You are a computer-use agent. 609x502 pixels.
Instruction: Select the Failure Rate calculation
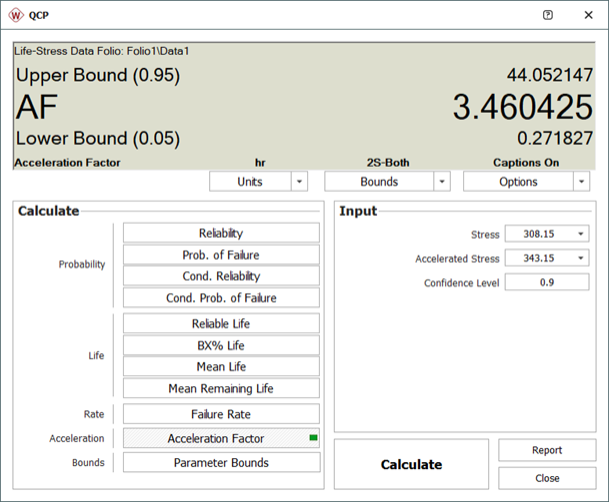(221, 414)
